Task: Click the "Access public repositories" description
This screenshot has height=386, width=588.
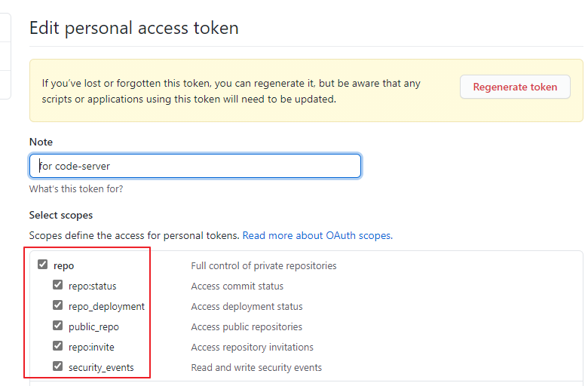Action: [247, 326]
